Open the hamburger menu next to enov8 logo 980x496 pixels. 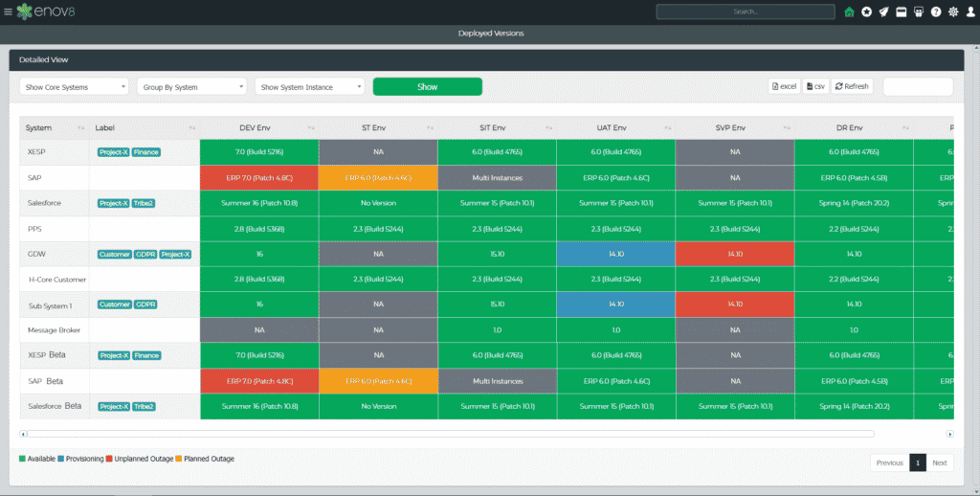click(8, 11)
